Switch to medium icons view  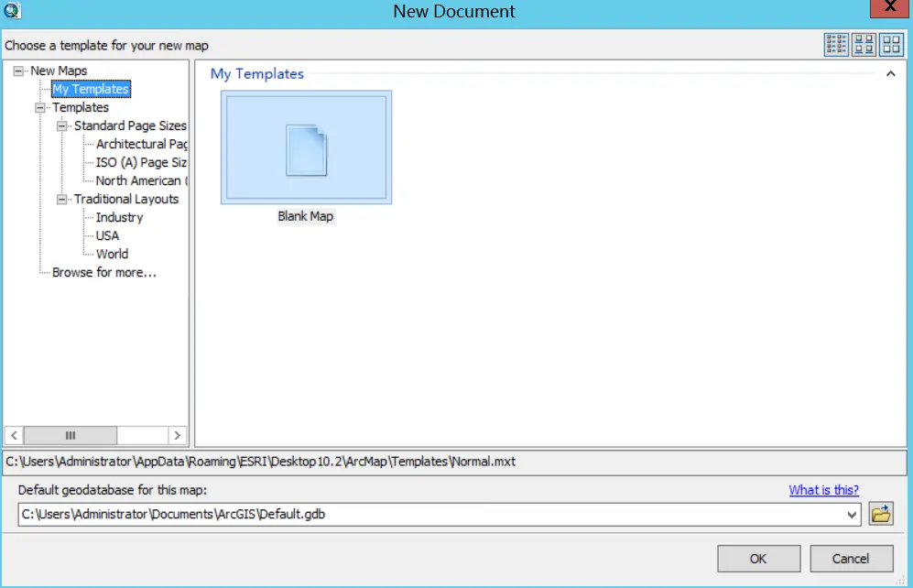pos(864,44)
